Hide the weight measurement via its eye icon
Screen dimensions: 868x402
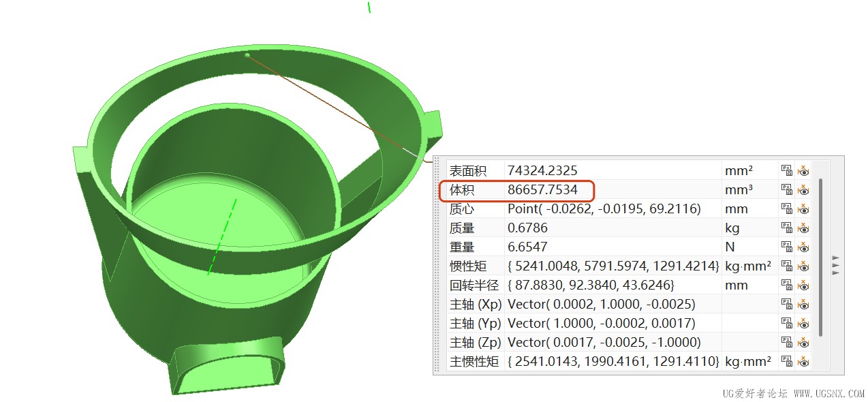(x=803, y=247)
